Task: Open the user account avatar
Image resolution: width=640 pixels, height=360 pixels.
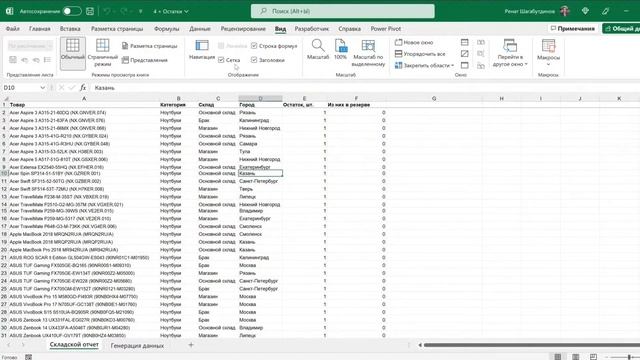Action: [x=565, y=11]
